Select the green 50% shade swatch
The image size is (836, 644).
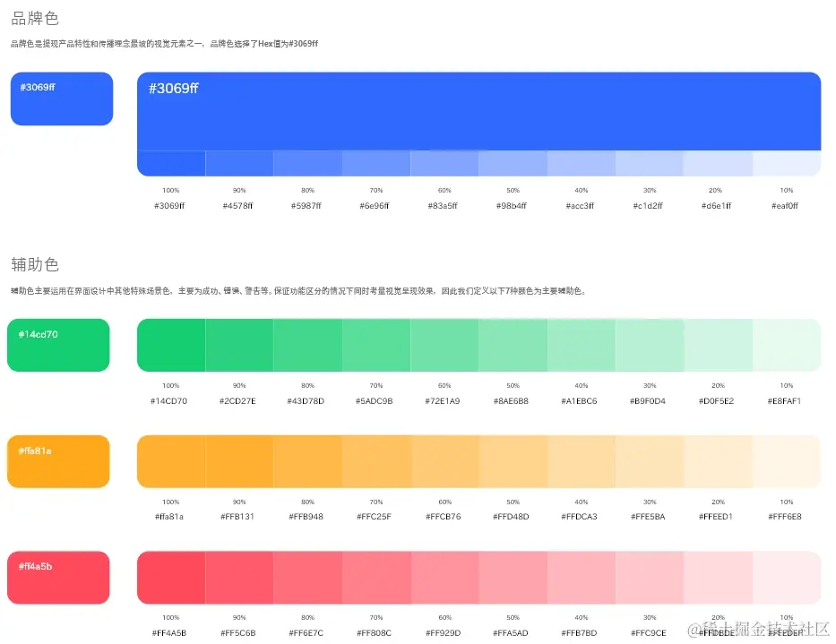(513, 345)
